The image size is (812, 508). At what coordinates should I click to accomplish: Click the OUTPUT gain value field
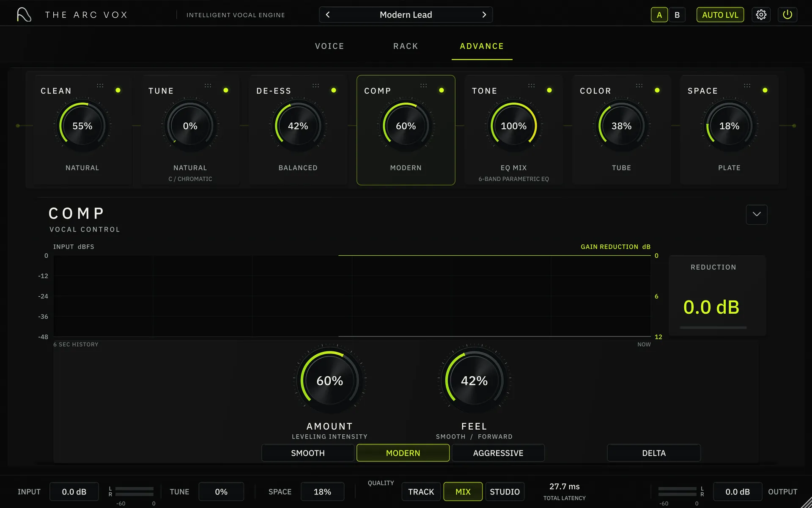[x=738, y=491]
